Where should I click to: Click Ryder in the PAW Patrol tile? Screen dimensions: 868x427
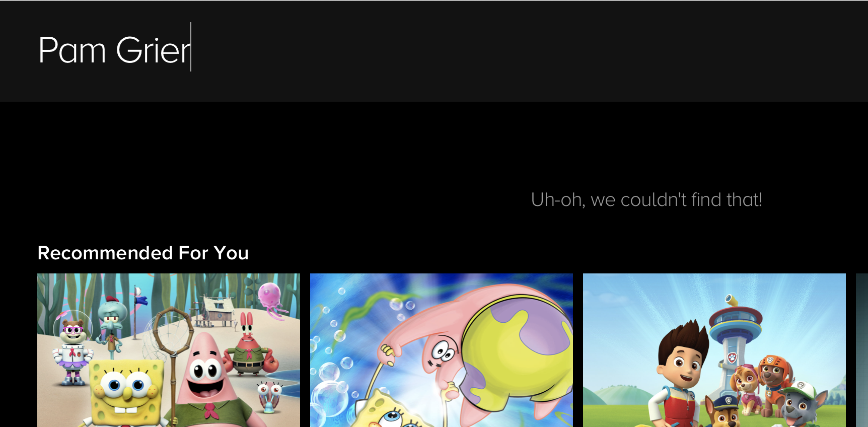tap(680, 375)
